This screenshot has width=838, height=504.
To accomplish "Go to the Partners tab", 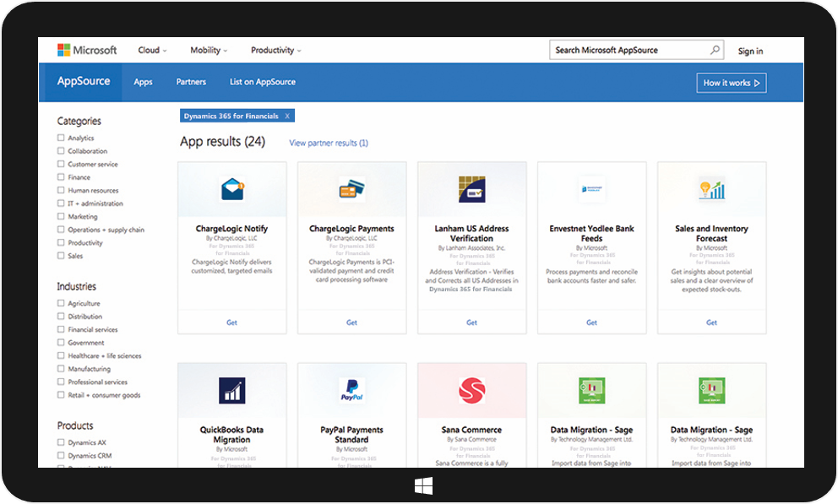I will click(x=191, y=82).
